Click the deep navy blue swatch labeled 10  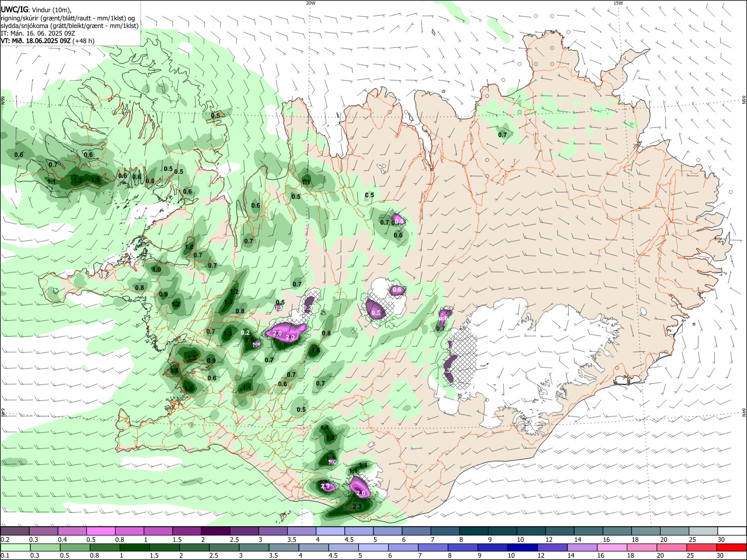pos(522,547)
